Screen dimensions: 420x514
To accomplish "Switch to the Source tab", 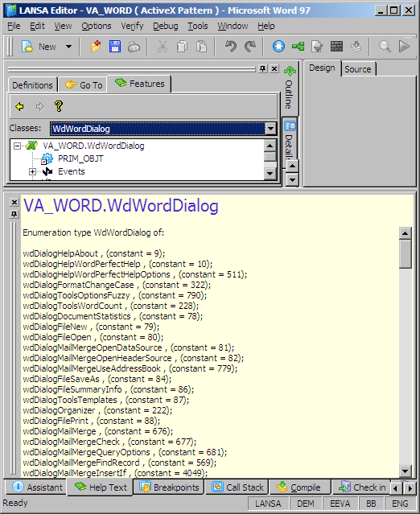I will click(x=358, y=69).
